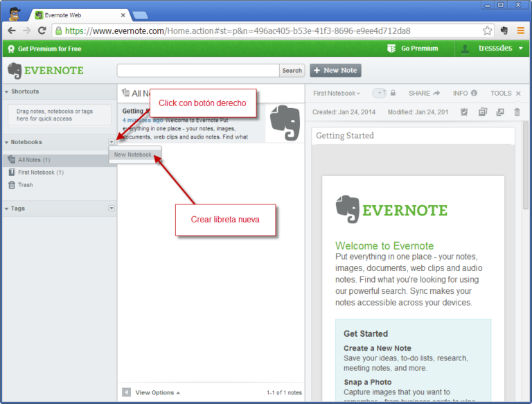Click the 1-1 of 1 notes counter
Viewport: 532px width, 404px height.
click(284, 393)
